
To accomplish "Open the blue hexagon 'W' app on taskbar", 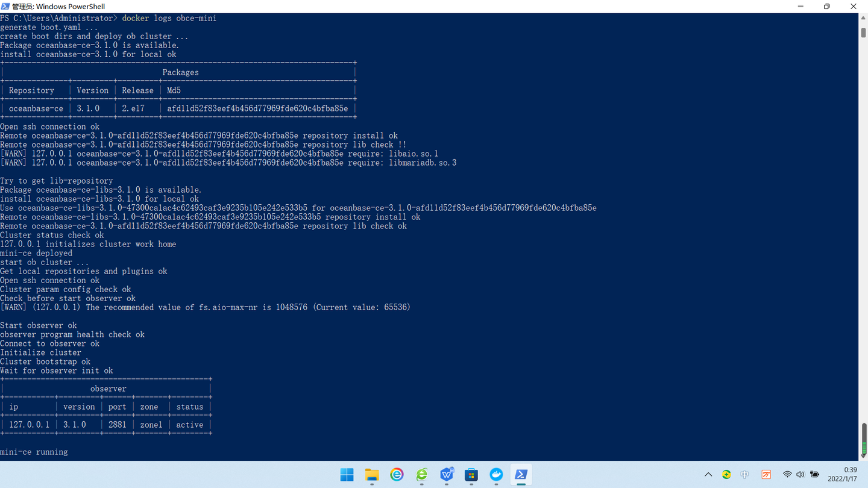I will pyautogui.click(x=447, y=475).
